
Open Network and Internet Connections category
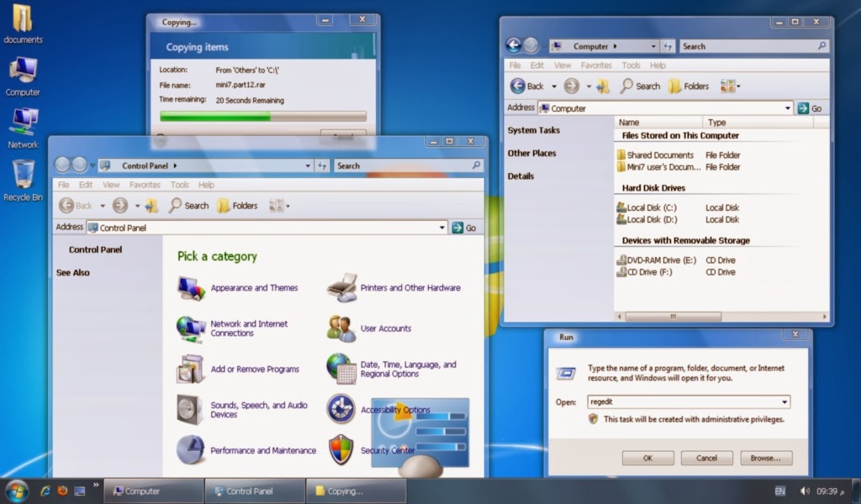click(232, 328)
